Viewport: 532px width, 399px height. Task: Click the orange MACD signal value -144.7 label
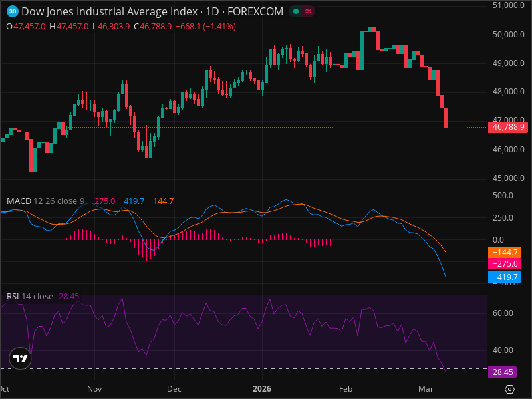click(x=505, y=253)
